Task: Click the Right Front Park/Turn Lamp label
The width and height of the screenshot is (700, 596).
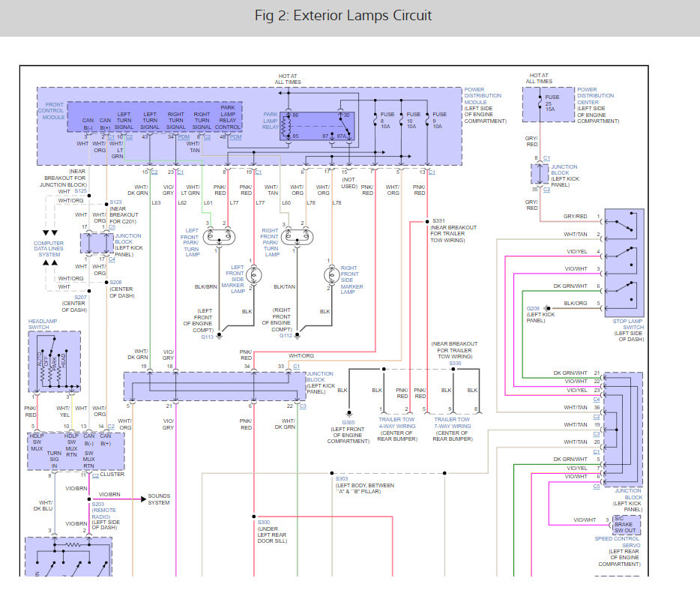Action: click(x=270, y=242)
